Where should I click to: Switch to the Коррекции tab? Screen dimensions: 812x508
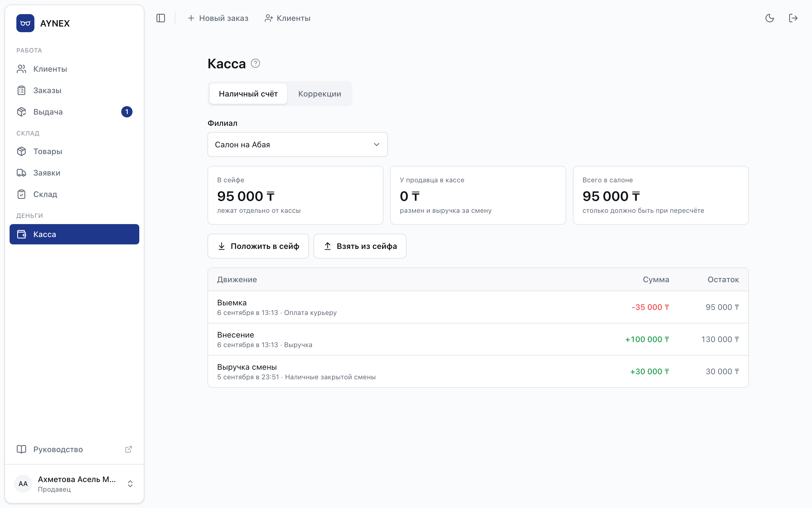point(320,94)
